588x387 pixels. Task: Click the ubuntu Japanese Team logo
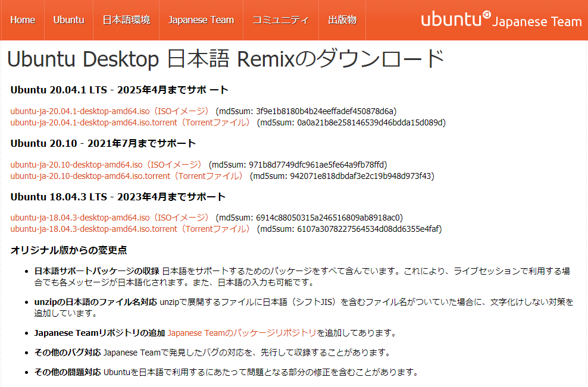pyautogui.click(x=501, y=19)
